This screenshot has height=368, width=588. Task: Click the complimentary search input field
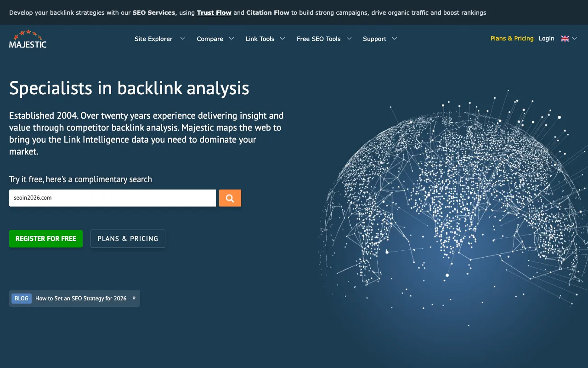click(x=113, y=198)
